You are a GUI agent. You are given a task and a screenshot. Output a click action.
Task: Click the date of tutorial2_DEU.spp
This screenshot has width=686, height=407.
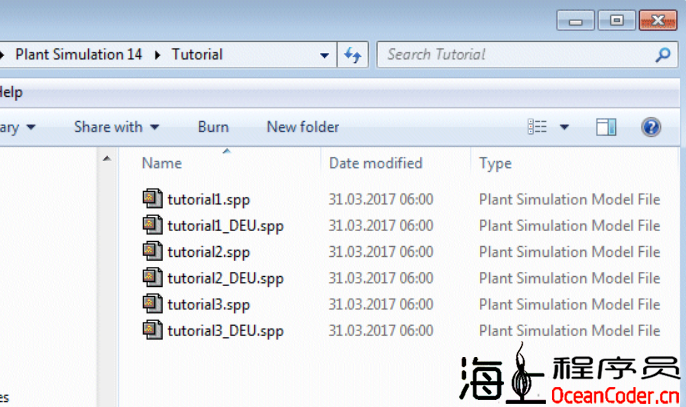coord(381,278)
